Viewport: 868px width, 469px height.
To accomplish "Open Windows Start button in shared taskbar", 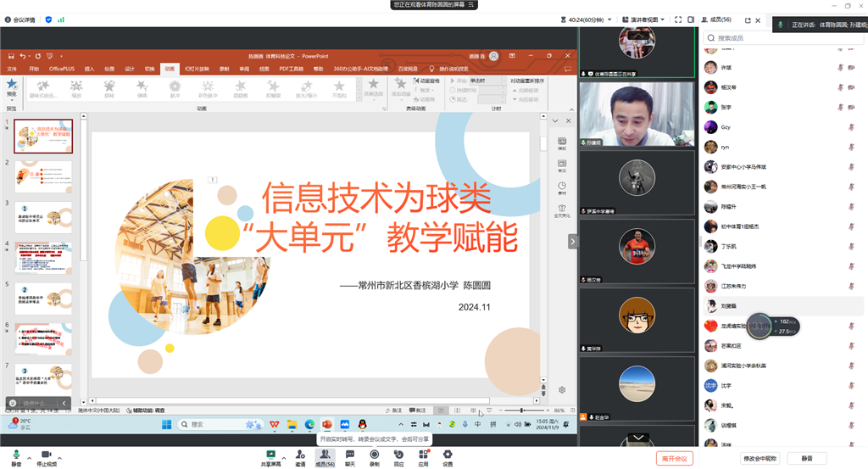I will pos(166,424).
